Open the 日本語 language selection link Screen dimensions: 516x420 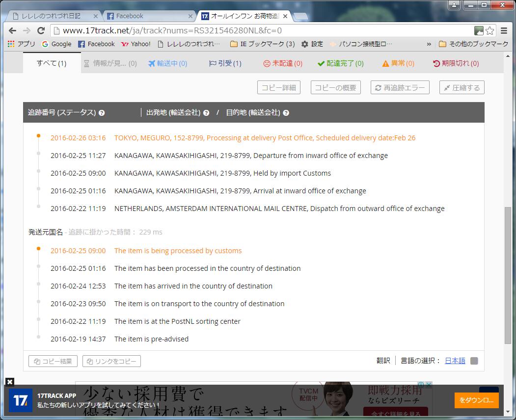pyautogui.click(x=455, y=361)
